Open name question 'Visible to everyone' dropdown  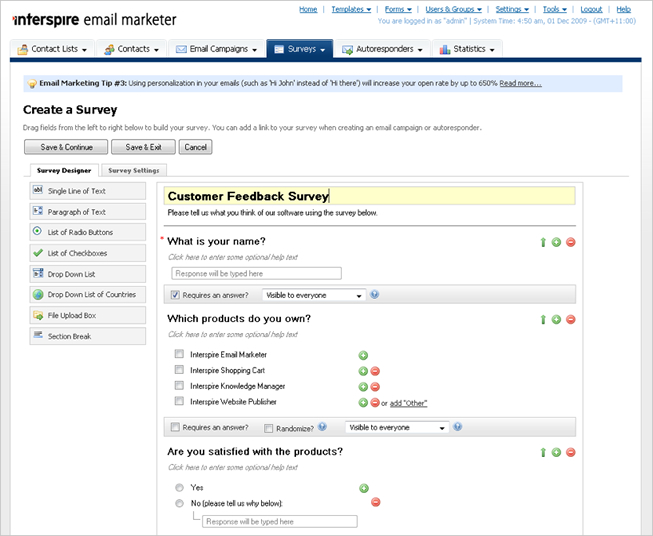(314, 295)
